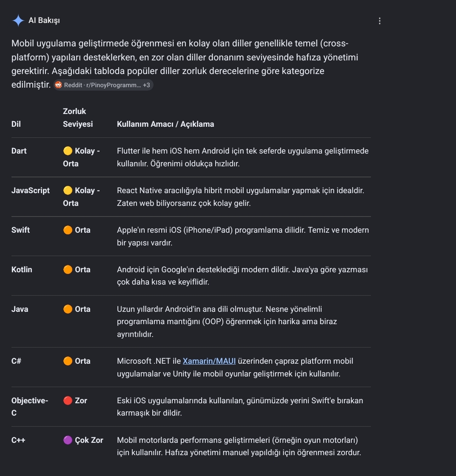Click the orange circle in Java row
Screen dimensions: 456x476
click(68, 309)
